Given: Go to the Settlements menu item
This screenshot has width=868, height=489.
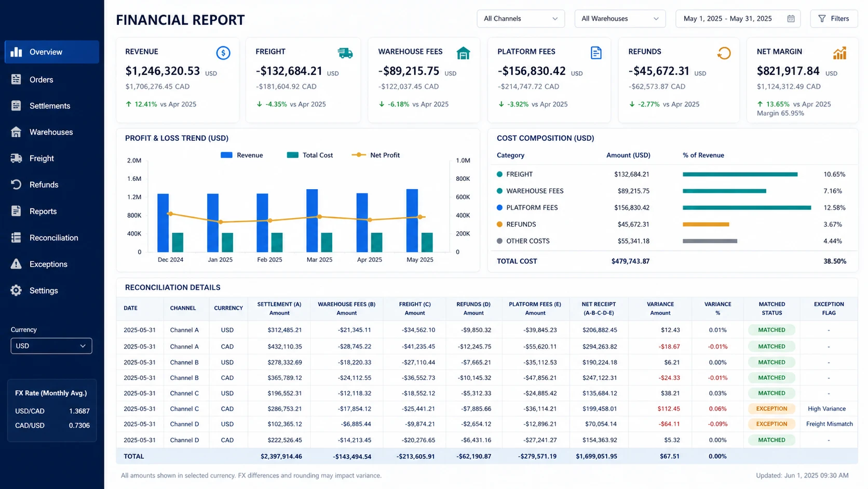Looking at the screenshot, I should 51,106.
